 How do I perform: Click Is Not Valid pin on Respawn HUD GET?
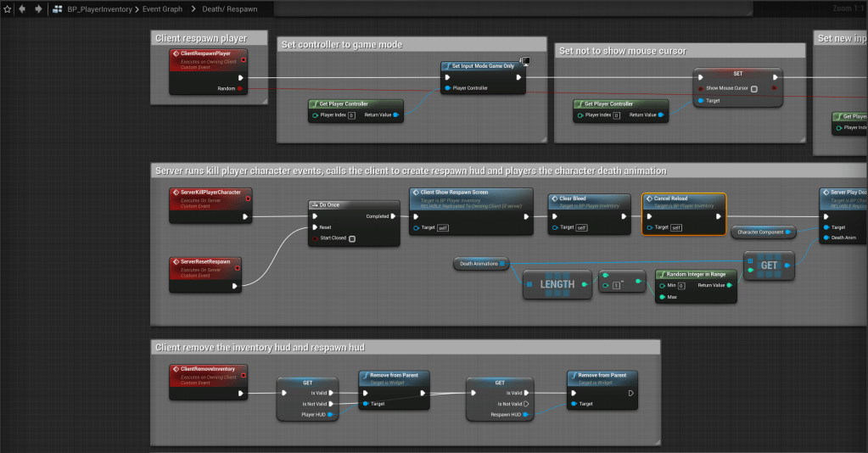(526, 405)
